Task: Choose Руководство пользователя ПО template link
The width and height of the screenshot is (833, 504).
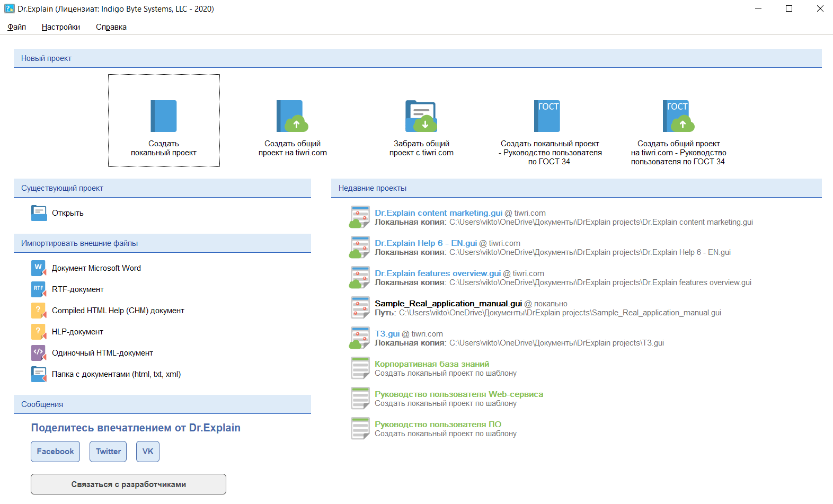Action: (x=438, y=425)
